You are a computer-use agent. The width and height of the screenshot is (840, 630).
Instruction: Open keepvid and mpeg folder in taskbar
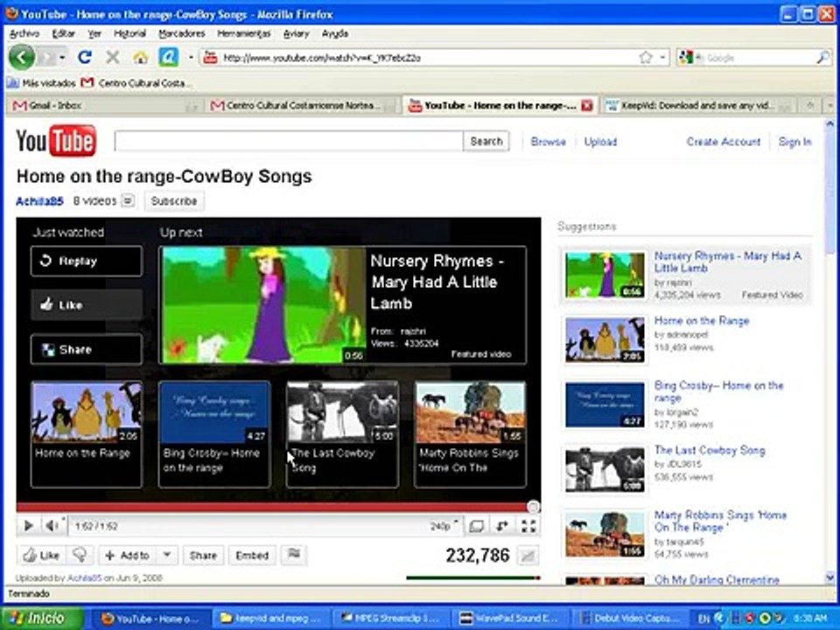[x=270, y=619]
